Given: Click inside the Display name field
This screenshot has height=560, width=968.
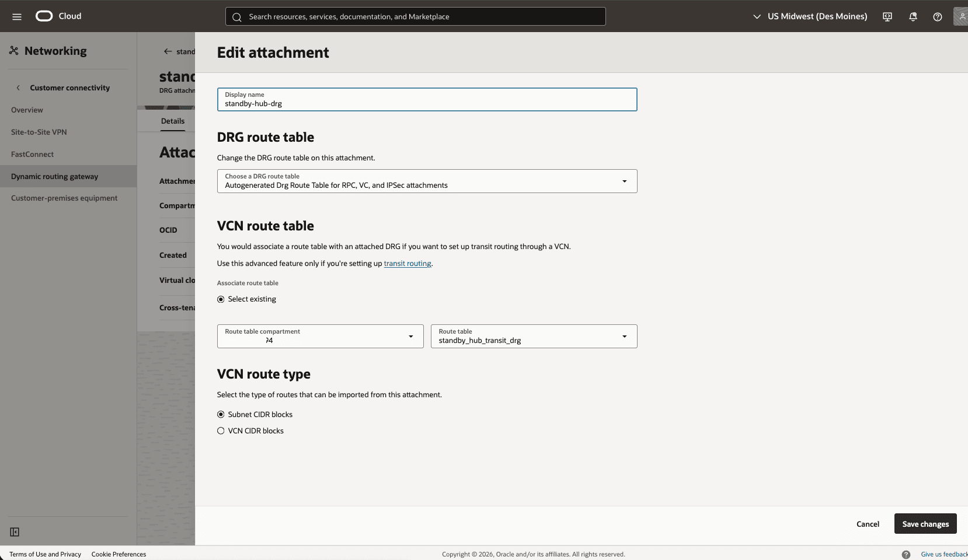Looking at the screenshot, I should pos(426,103).
